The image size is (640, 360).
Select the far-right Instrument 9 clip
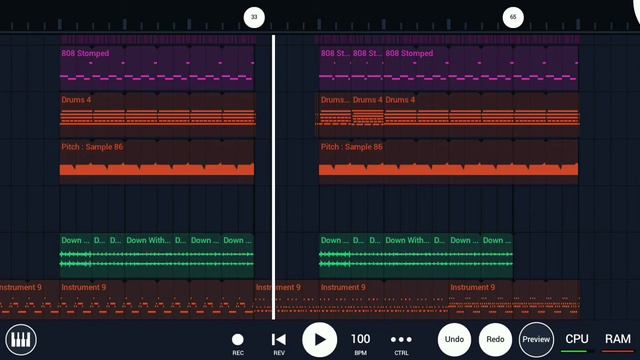514,300
